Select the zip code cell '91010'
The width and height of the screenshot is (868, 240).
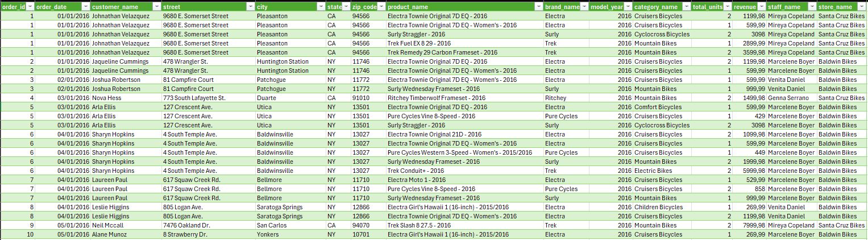368,98
